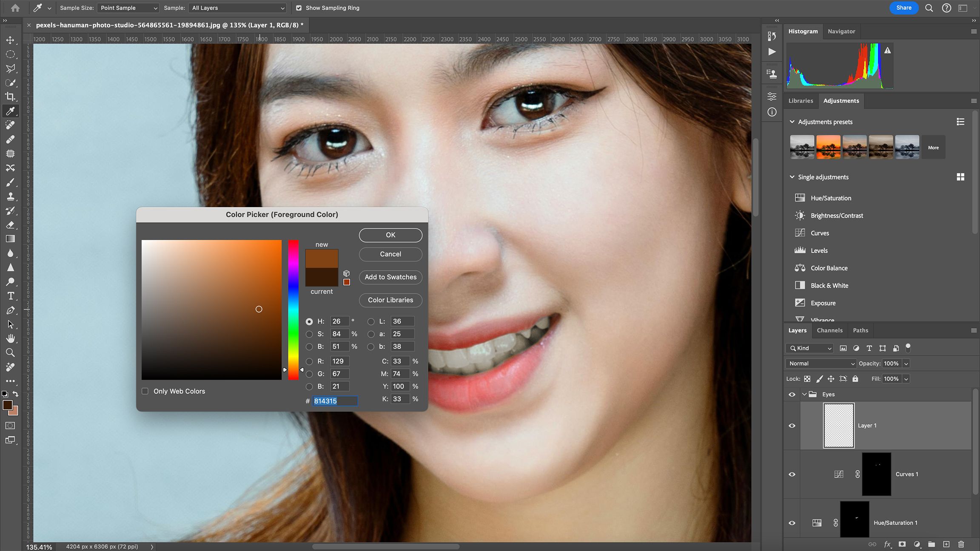Cancel the Color Picker dialog
980x551 pixels.
(x=390, y=254)
